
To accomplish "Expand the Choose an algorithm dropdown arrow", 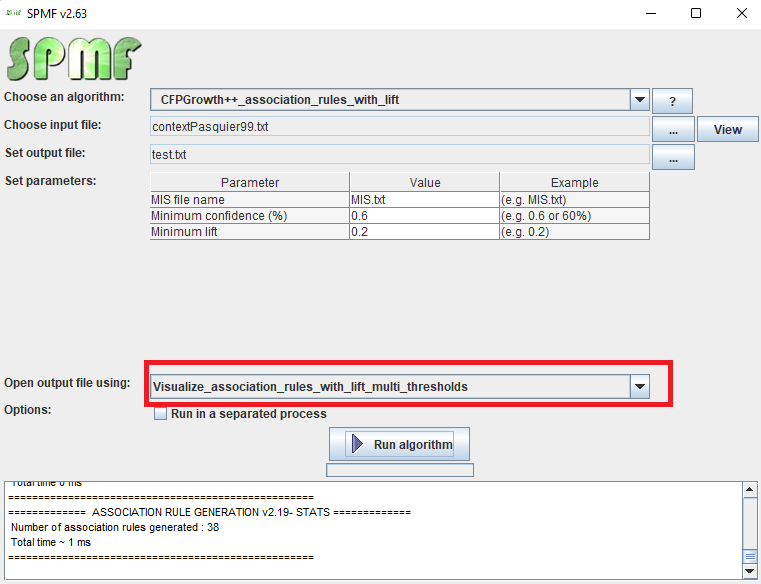I will [640, 100].
